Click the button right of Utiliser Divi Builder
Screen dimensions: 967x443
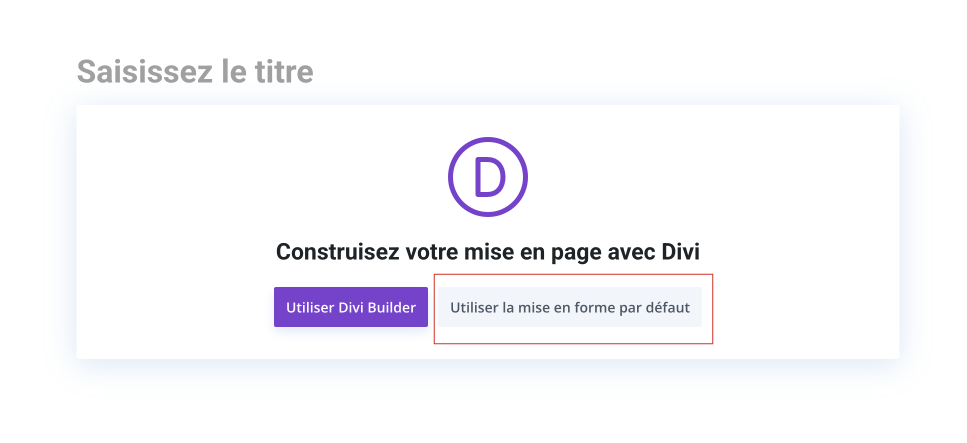(x=570, y=307)
